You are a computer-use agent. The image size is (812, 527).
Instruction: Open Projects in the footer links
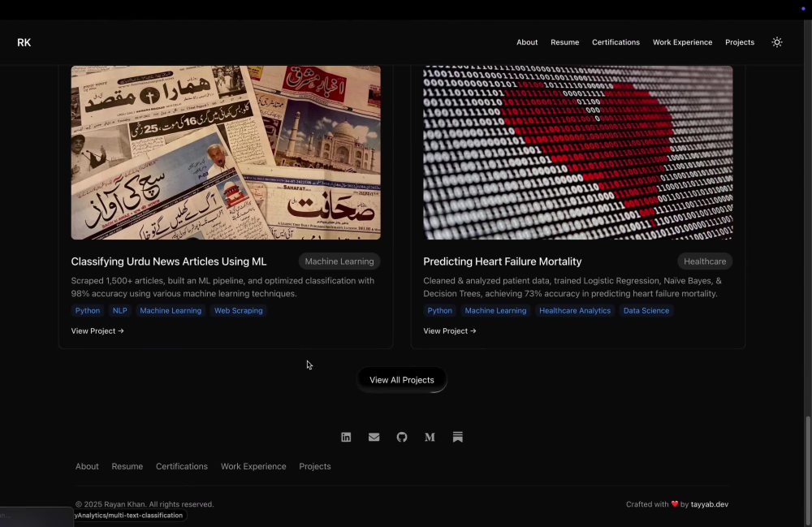tap(315, 466)
